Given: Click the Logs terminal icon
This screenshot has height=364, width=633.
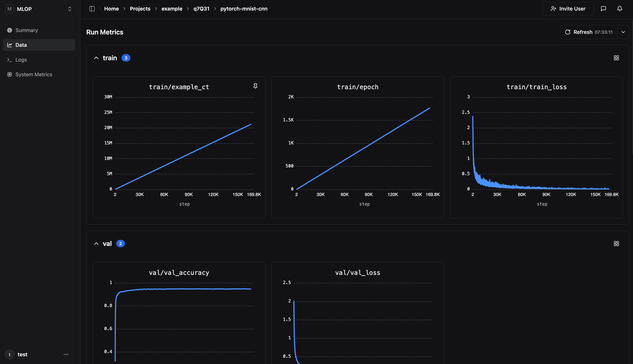Looking at the screenshot, I should pyautogui.click(x=10, y=60).
